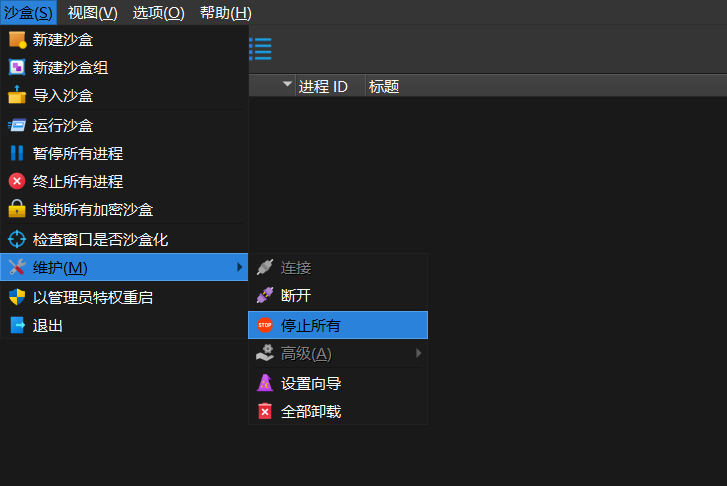Select the 维护(M) submenu entry

point(124,267)
